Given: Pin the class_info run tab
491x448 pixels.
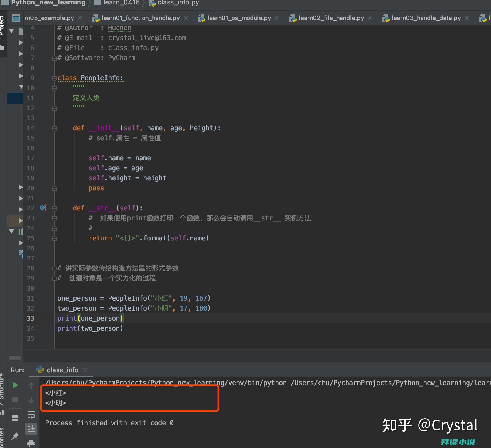Looking at the screenshot, I should click(x=15, y=436).
